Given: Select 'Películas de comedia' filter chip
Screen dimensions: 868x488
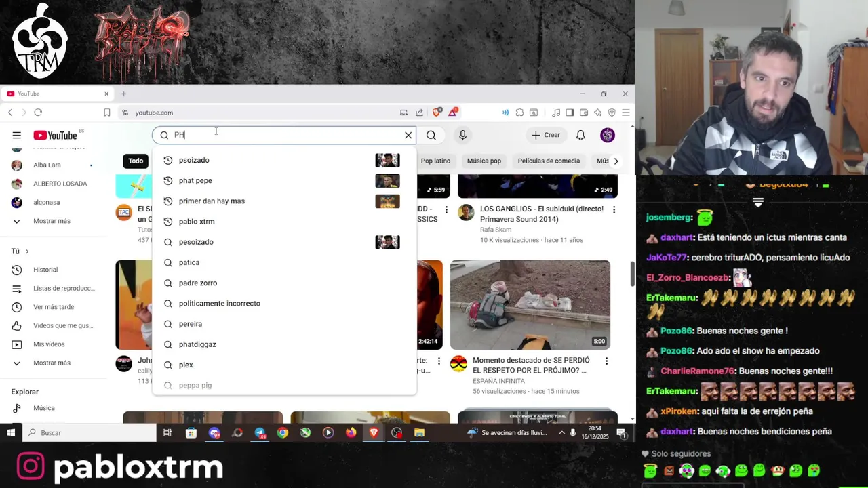Looking at the screenshot, I should (x=549, y=161).
